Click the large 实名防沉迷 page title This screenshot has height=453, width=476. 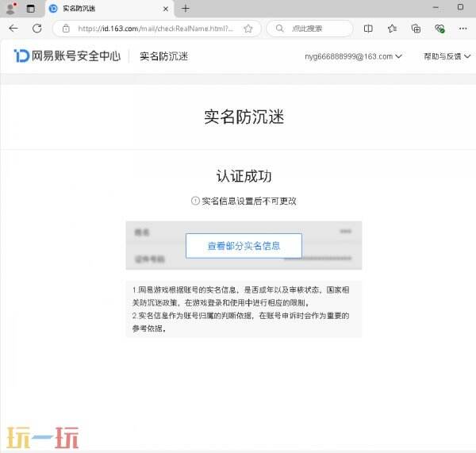point(244,117)
